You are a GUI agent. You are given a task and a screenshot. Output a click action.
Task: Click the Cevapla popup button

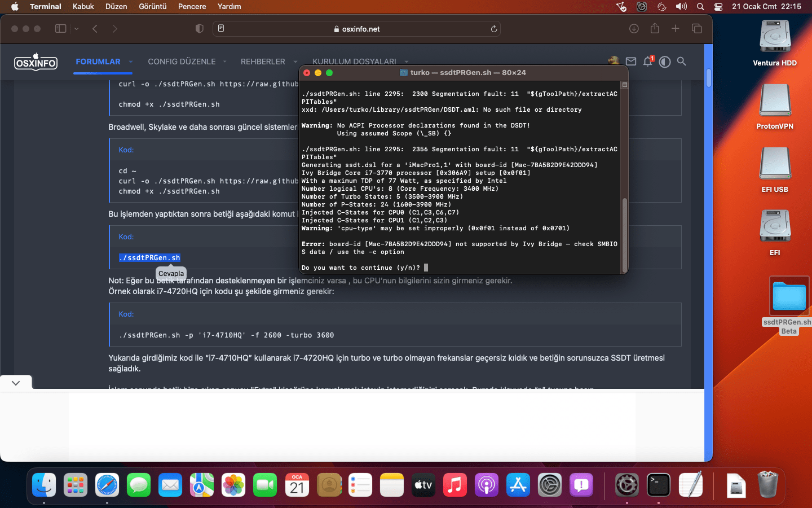[171, 274]
